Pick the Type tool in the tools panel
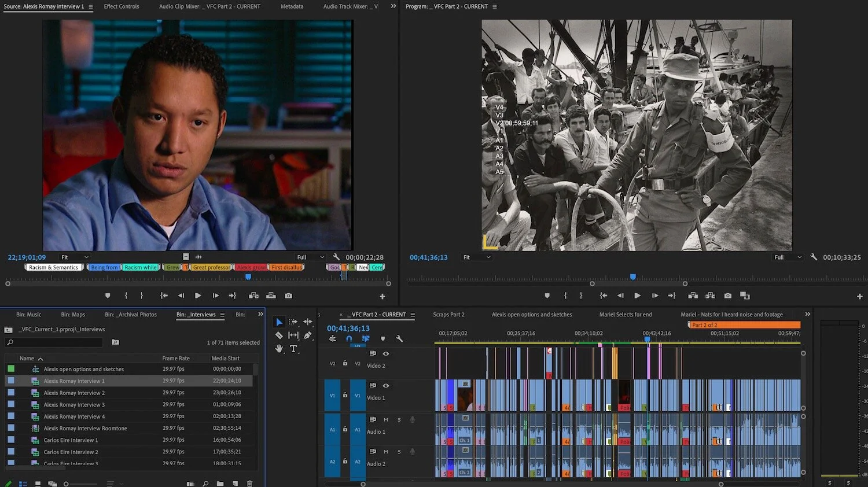Viewport: 868px width, 487px height. (x=293, y=348)
